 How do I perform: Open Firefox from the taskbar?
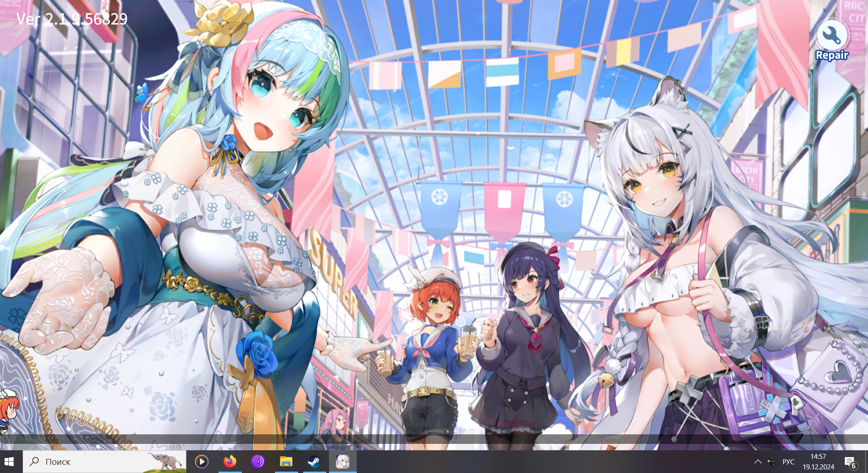coord(230,462)
